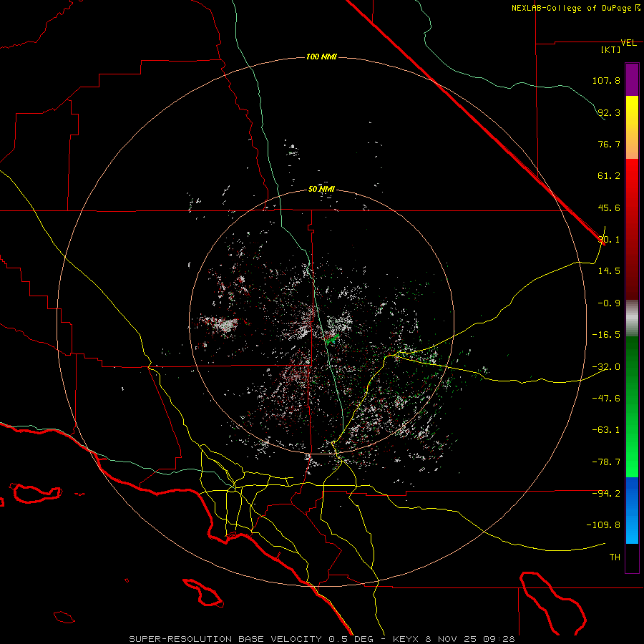Click the -16.5 velocity scale value

click(x=606, y=335)
